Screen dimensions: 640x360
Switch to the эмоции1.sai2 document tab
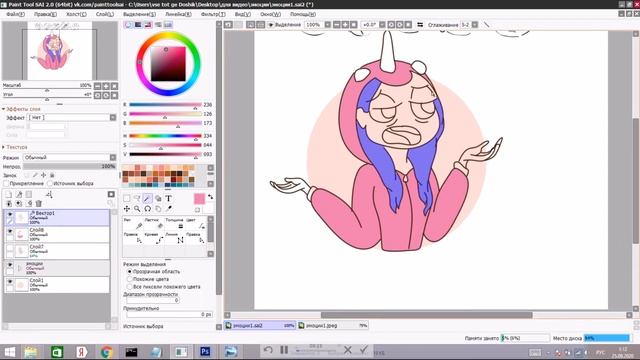(260, 326)
